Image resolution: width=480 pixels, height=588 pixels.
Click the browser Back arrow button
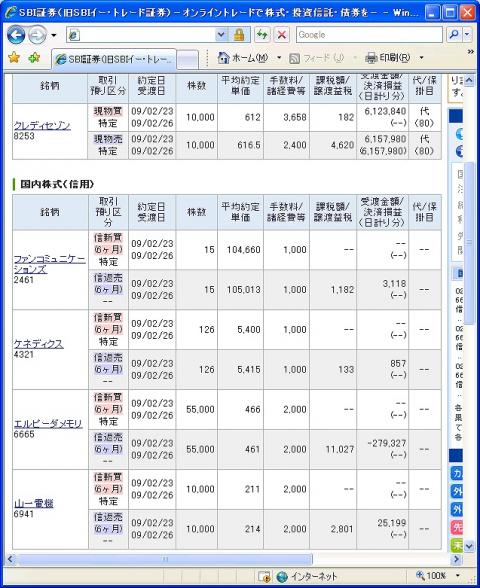tap(16, 35)
